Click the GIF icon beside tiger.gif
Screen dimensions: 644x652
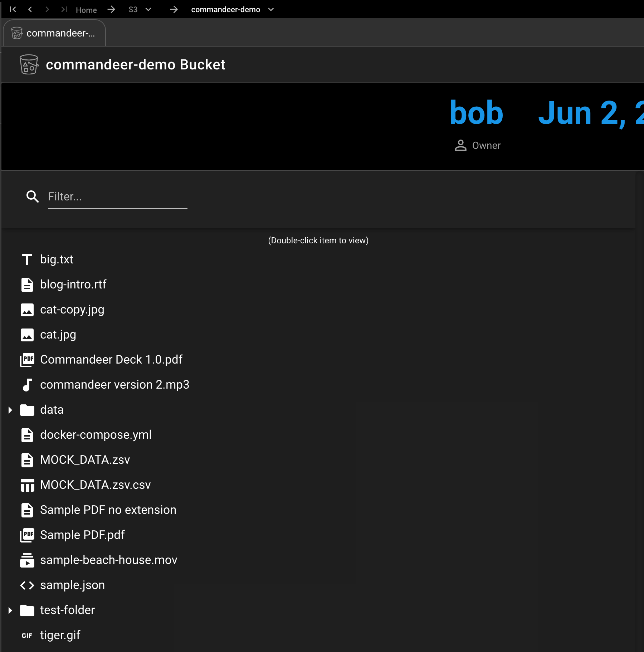click(x=27, y=635)
